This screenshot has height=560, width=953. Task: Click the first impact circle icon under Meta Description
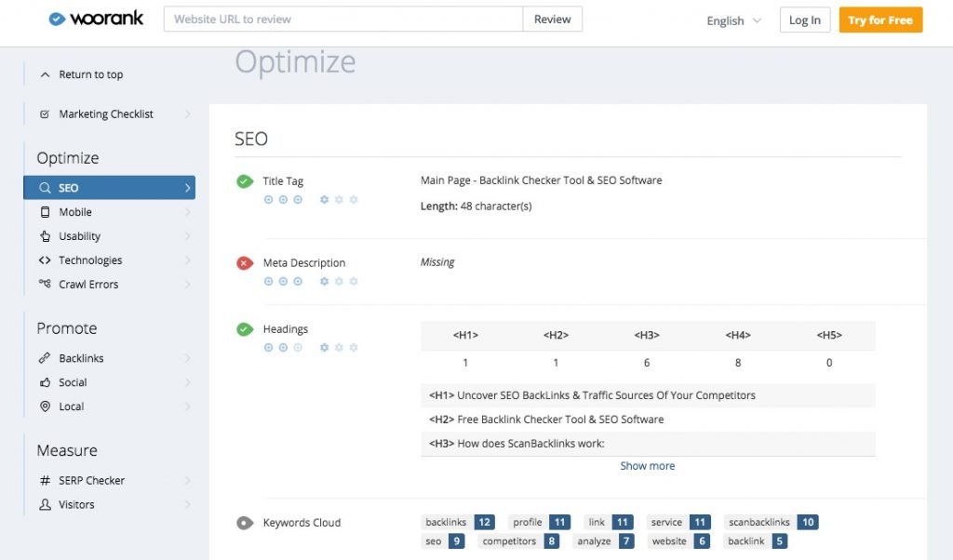[x=268, y=281]
